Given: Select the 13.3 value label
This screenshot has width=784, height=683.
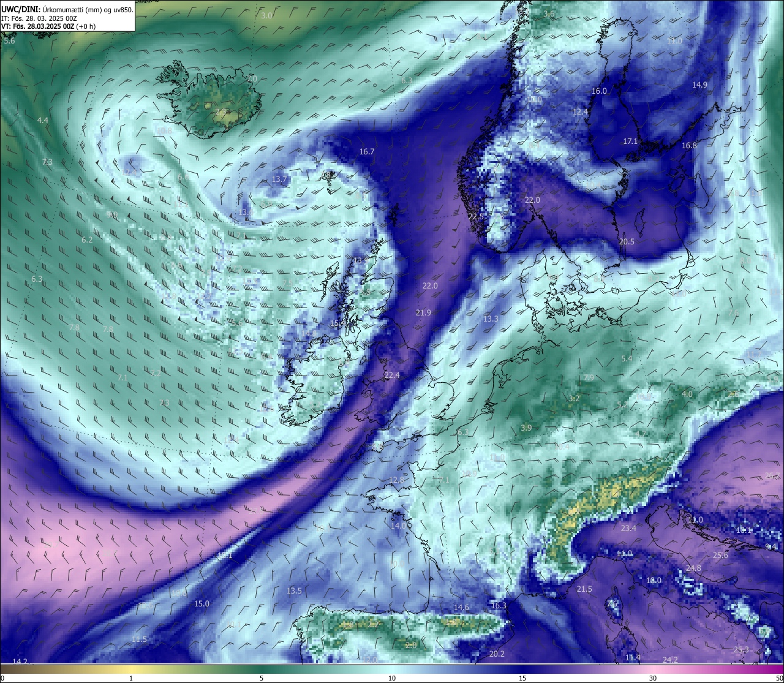Looking at the screenshot, I should pos(491,319).
